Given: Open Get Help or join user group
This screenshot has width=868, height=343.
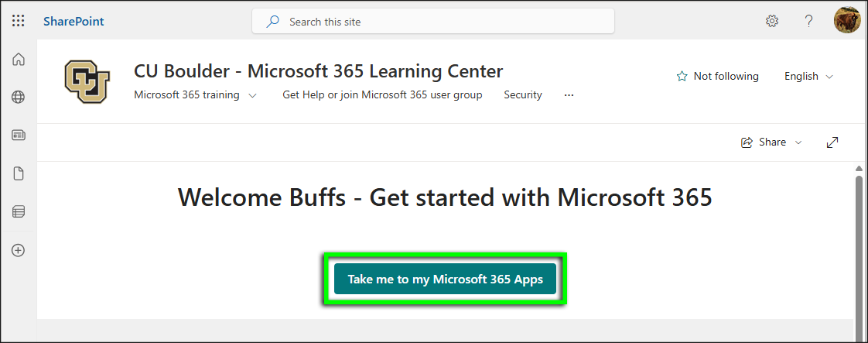Looking at the screenshot, I should pos(382,95).
